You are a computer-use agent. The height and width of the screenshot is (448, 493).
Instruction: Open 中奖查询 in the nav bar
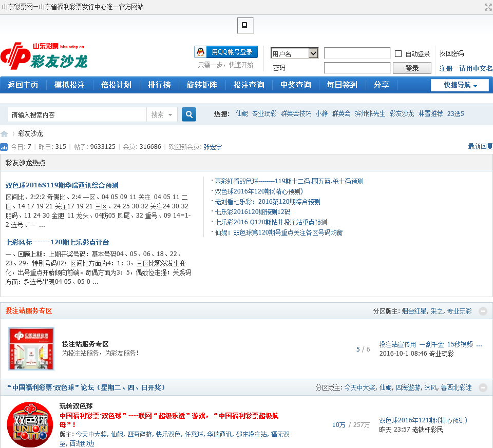pyautogui.click(x=296, y=85)
